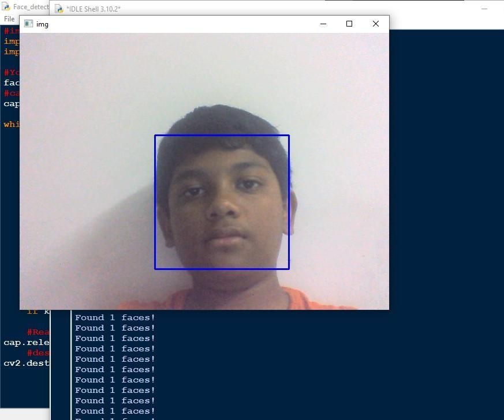Screen dimensions: 504x420
Task: Click the system icon of the img window
Action: 29,24
